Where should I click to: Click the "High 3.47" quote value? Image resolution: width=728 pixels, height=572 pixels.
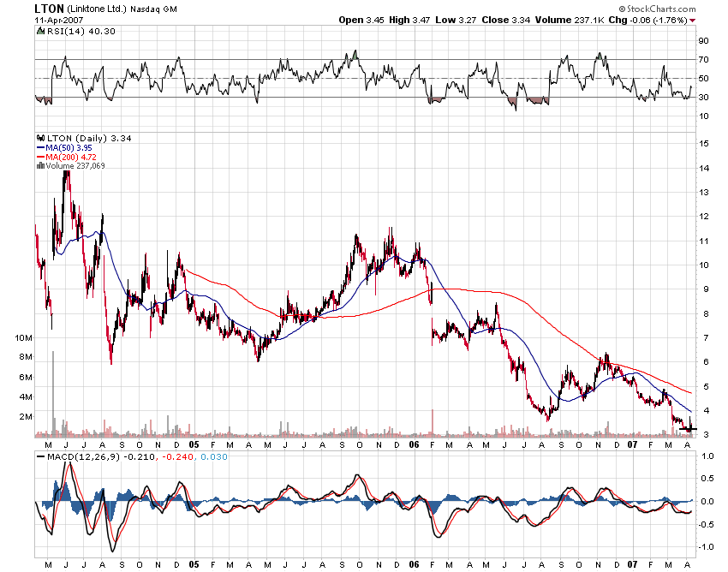[409, 20]
